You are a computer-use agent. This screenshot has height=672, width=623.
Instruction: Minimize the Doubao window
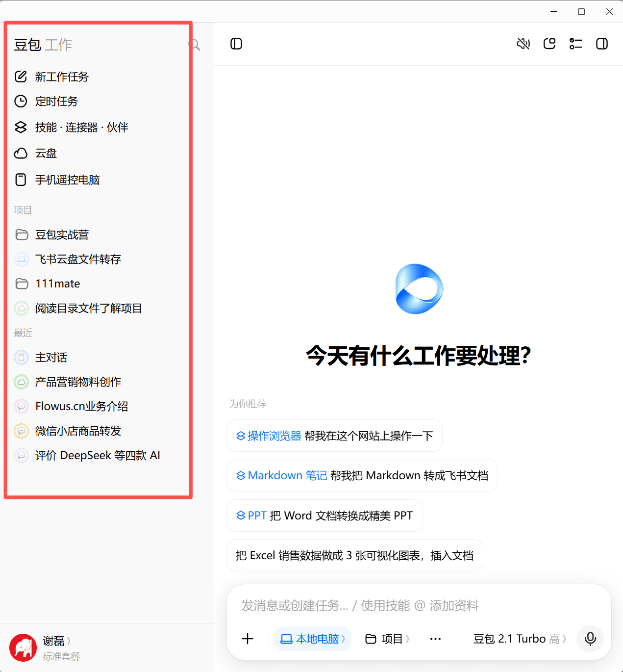(554, 11)
